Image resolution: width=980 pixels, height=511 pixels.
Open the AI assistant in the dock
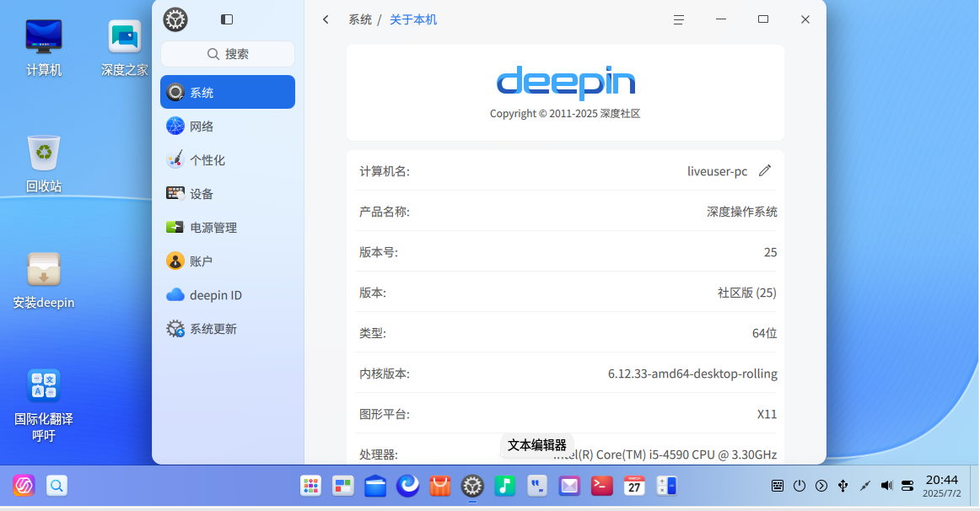(24, 486)
